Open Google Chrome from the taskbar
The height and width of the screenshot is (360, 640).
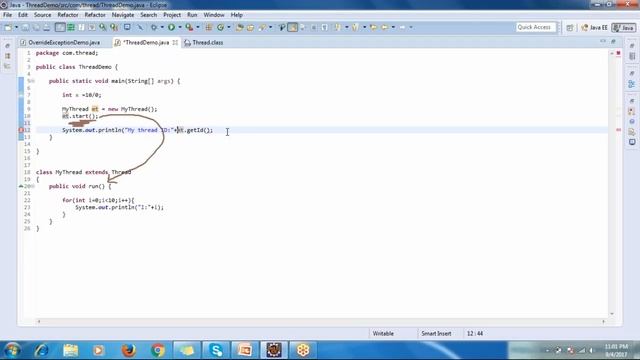pos(158,350)
